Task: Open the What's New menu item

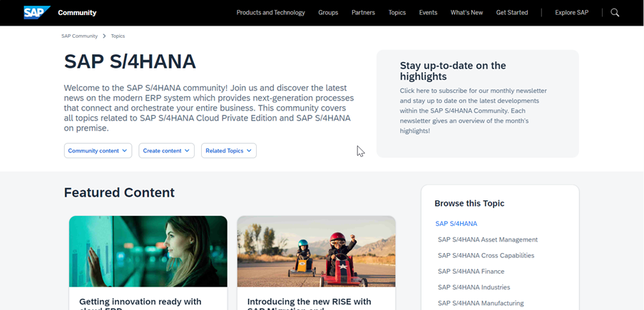Action: [466, 13]
